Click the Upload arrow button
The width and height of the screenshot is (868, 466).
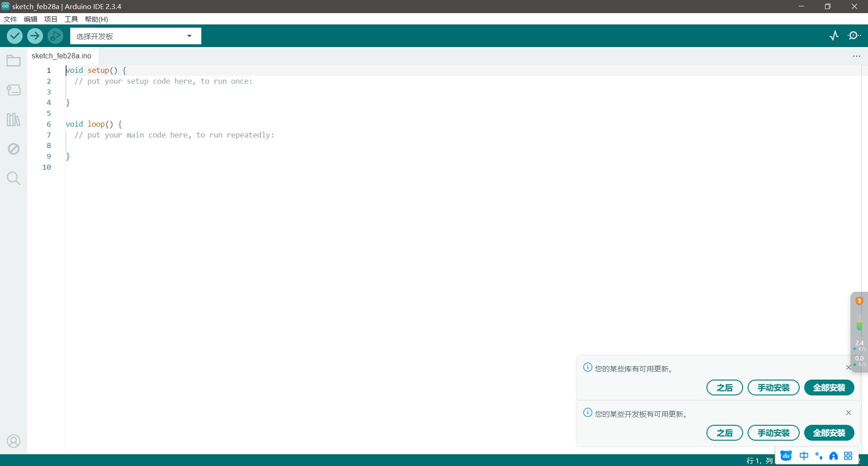pyautogui.click(x=35, y=36)
